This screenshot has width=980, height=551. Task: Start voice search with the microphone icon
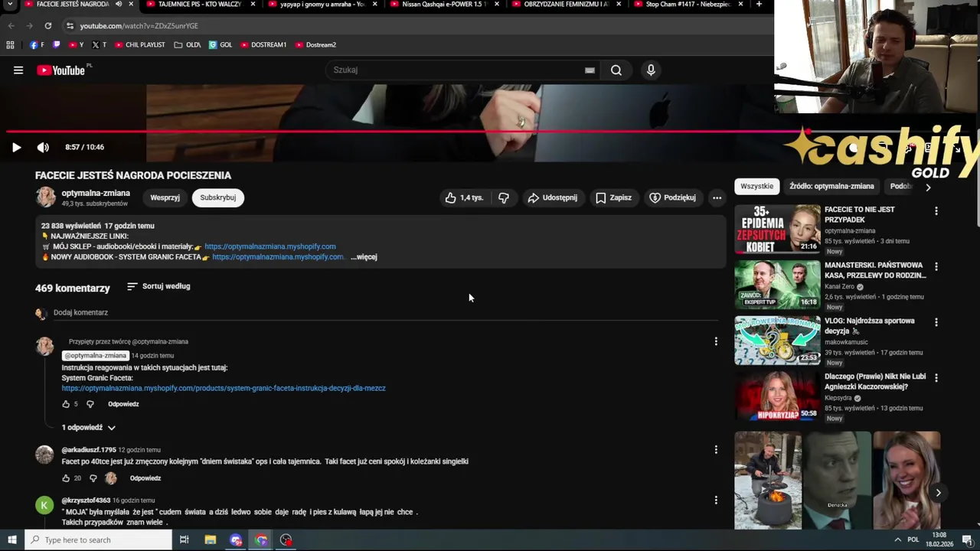pyautogui.click(x=651, y=70)
